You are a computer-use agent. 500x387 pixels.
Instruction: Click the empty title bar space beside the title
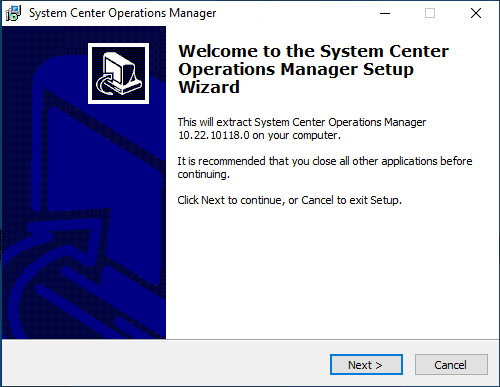[293, 13]
